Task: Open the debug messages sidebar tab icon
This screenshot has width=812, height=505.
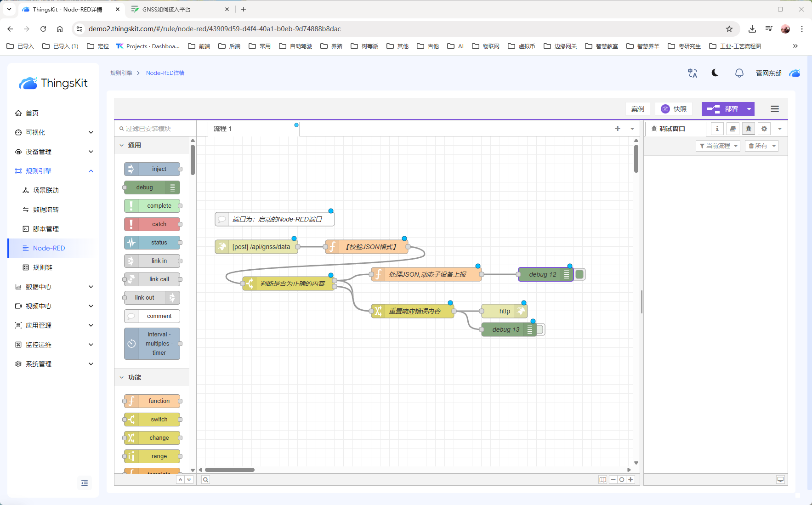Action: tap(748, 129)
